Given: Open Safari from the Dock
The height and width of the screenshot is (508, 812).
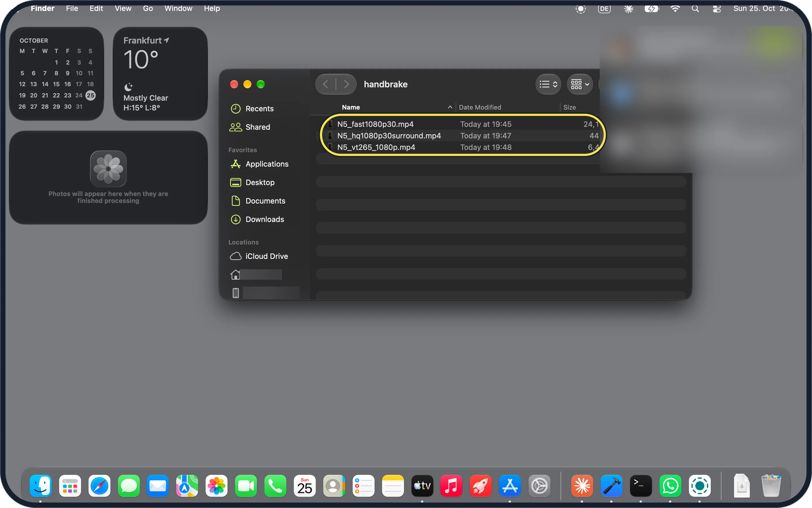Looking at the screenshot, I should click(x=99, y=486).
